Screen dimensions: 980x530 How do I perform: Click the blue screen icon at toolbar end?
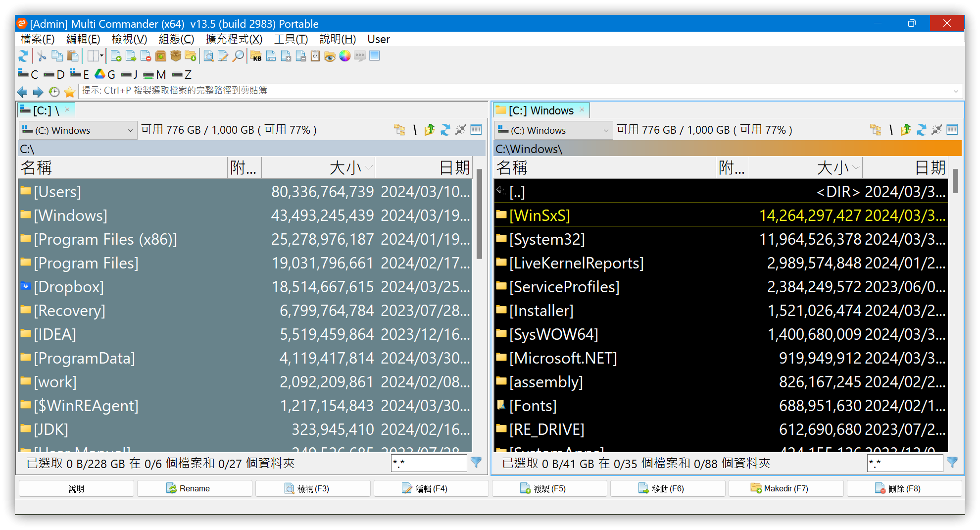coord(375,56)
